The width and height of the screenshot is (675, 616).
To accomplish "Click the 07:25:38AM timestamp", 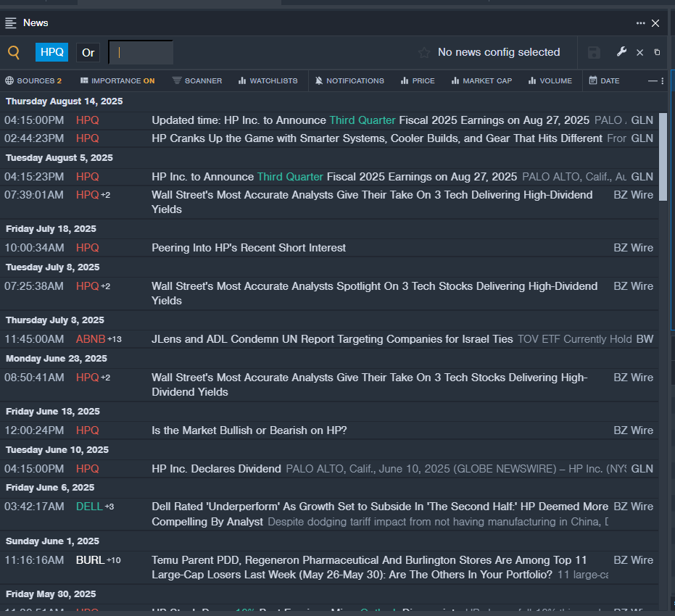I will pos(34,286).
